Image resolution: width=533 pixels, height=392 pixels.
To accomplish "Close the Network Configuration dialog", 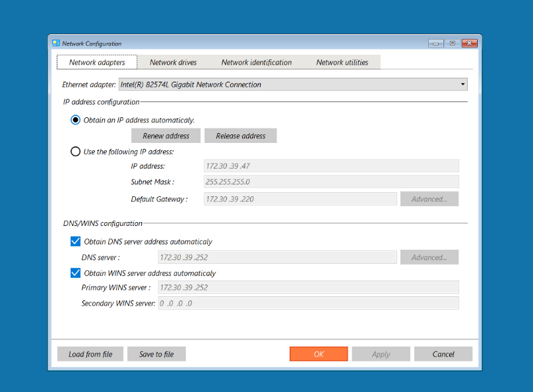I will coord(470,43).
